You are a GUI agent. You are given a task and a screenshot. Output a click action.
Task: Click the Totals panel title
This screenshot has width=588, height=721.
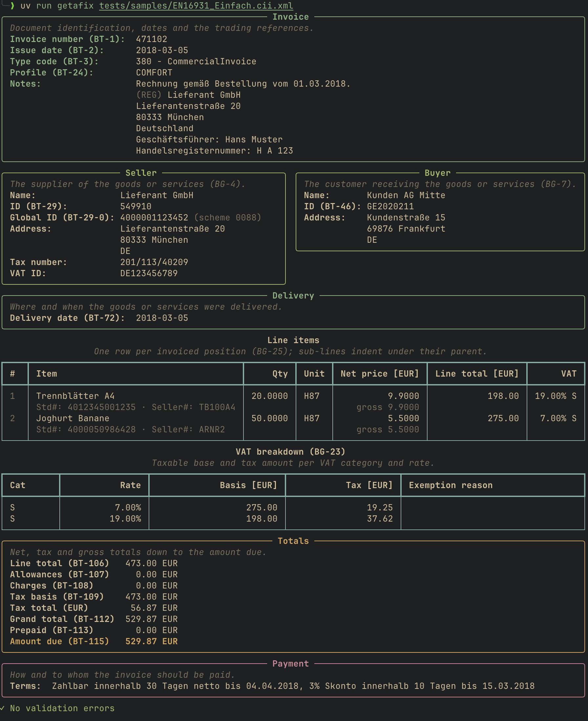pyautogui.click(x=293, y=541)
